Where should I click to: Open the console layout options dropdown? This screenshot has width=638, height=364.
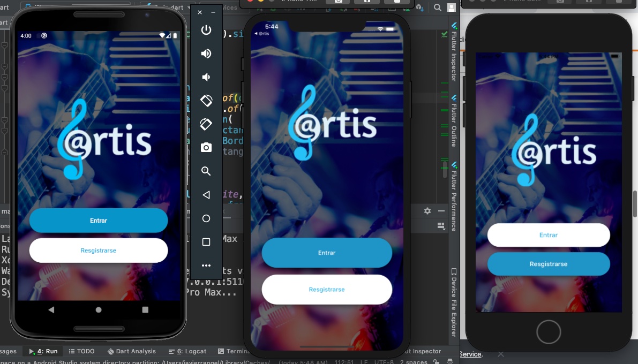441,226
